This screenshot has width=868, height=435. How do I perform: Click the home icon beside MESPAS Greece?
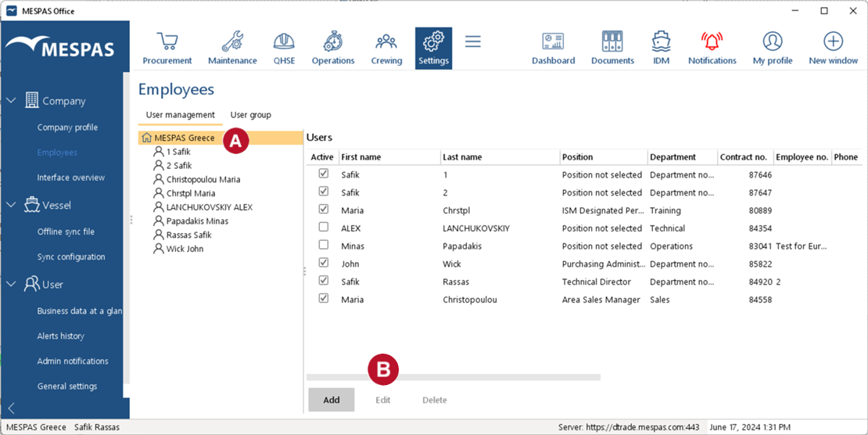coord(147,138)
